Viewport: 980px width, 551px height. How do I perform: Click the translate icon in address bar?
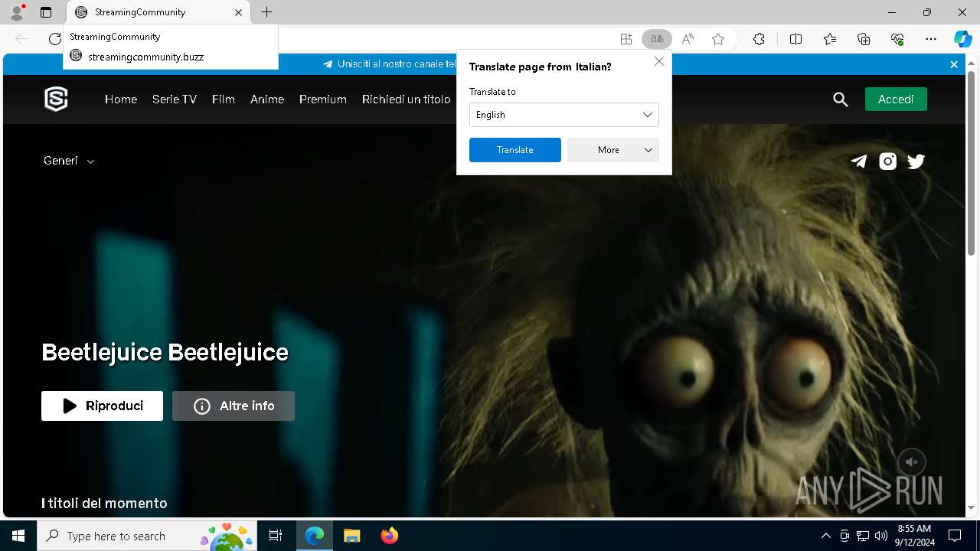click(656, 39)
